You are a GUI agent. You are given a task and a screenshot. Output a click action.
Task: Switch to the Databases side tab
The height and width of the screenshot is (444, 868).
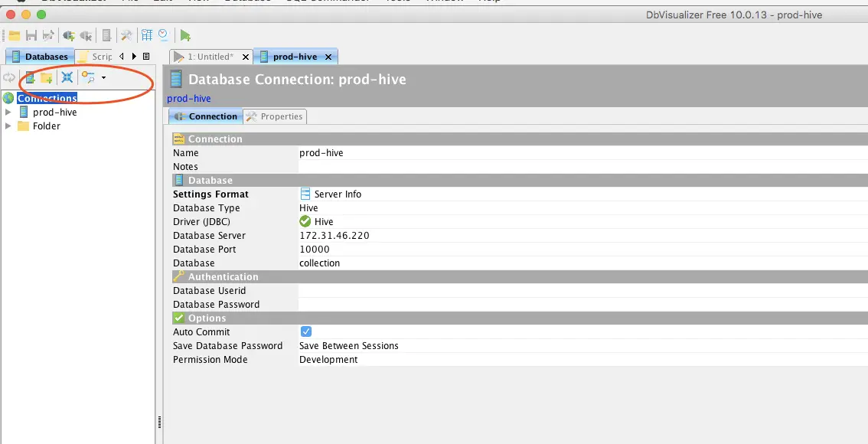pyautogui.click(x=39, y=57)
